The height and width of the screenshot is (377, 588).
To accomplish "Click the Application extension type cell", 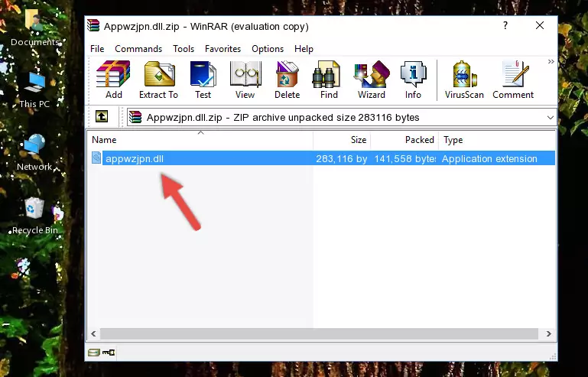I will (x=489, y=159).
